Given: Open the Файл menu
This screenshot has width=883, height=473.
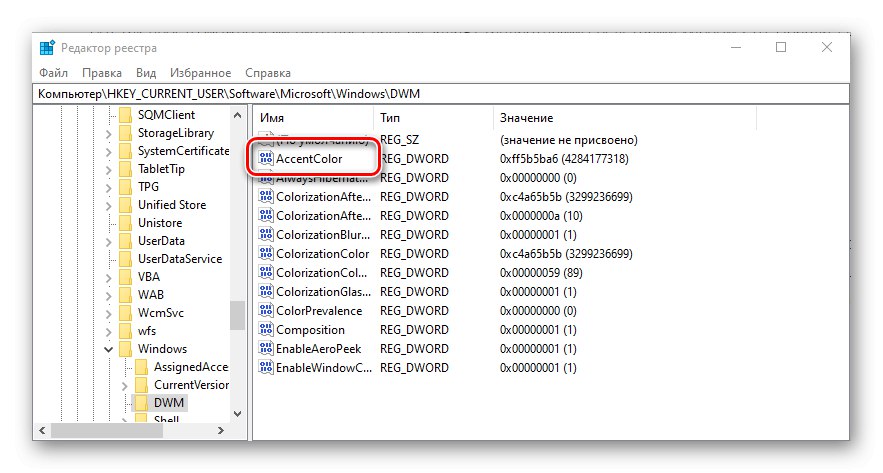Looking at the screenshot, I should [53, 73].
